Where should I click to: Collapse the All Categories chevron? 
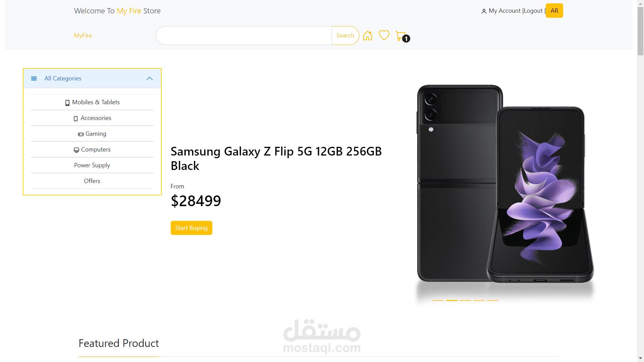tap(150, 78)
